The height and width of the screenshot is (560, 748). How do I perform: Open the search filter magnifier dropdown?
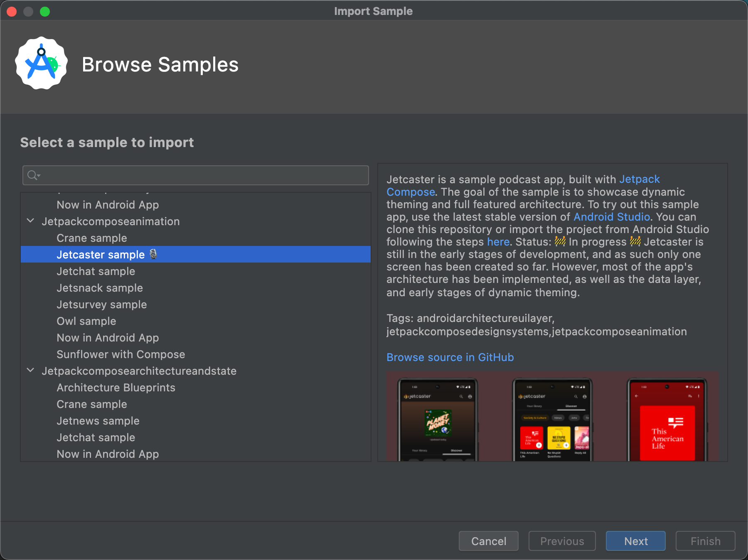(33, 175)
